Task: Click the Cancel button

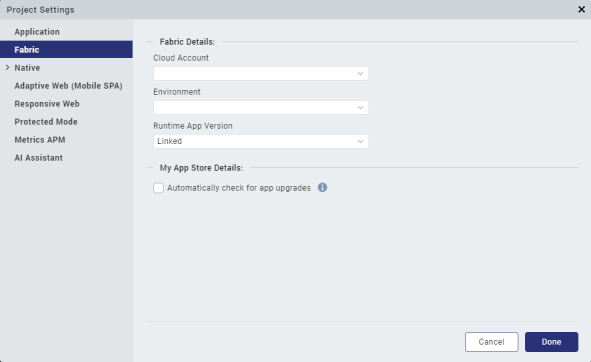Action: click(x=491, y=342)
